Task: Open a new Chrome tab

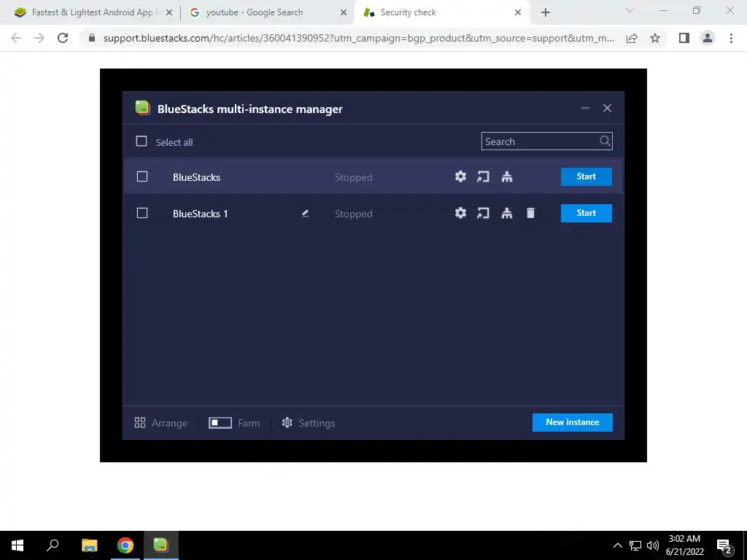Action: [x=546, y=13]
